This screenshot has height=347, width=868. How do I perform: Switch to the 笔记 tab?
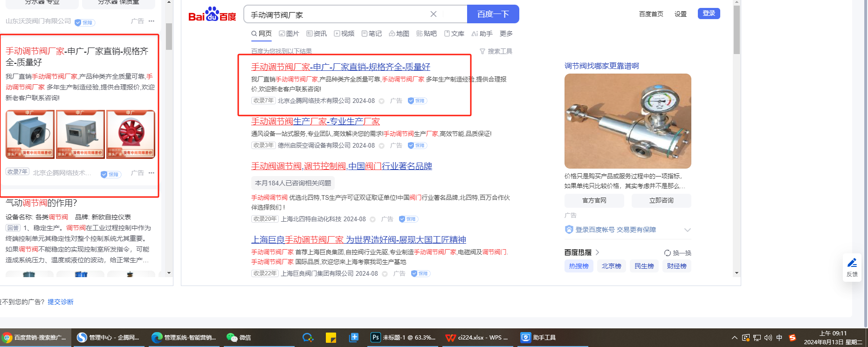click(x=372, y=34)
